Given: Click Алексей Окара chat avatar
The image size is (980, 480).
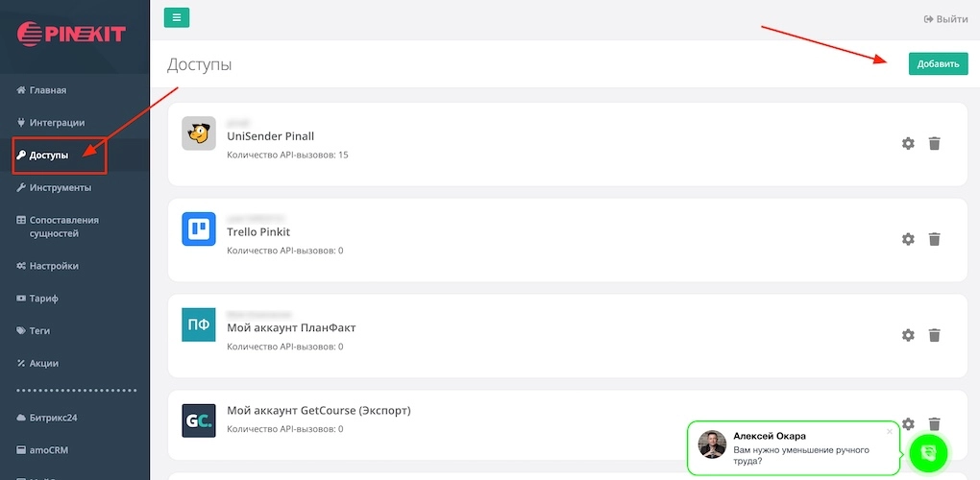Looking at the screenshot, I should click(x=712, y=444).
